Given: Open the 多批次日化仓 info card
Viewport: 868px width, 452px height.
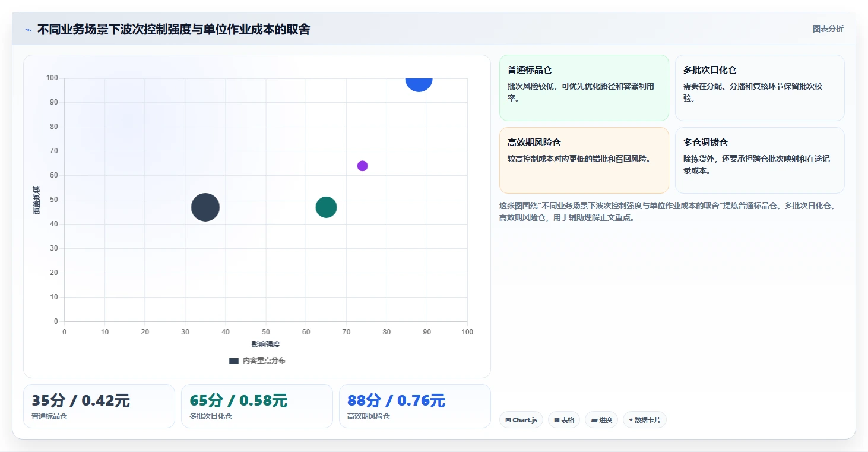Looking at the screenshot, I should click(x=759, y=88).
